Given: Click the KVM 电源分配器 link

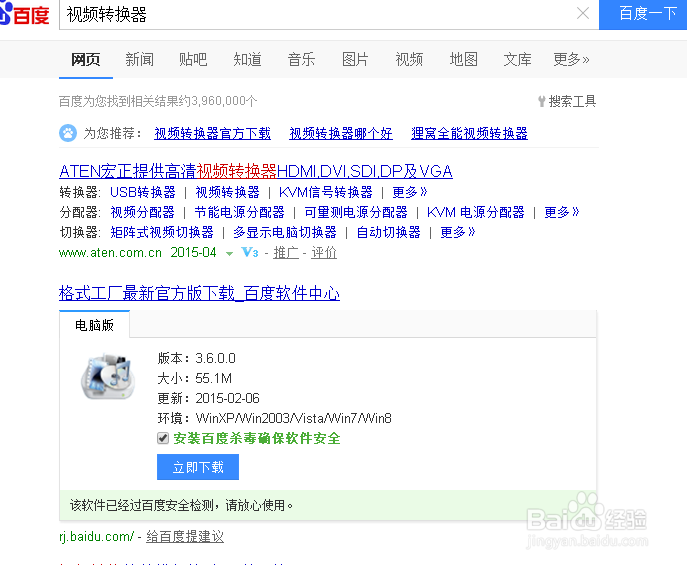Looking at the screenshot, I should (x=475, y=212).
